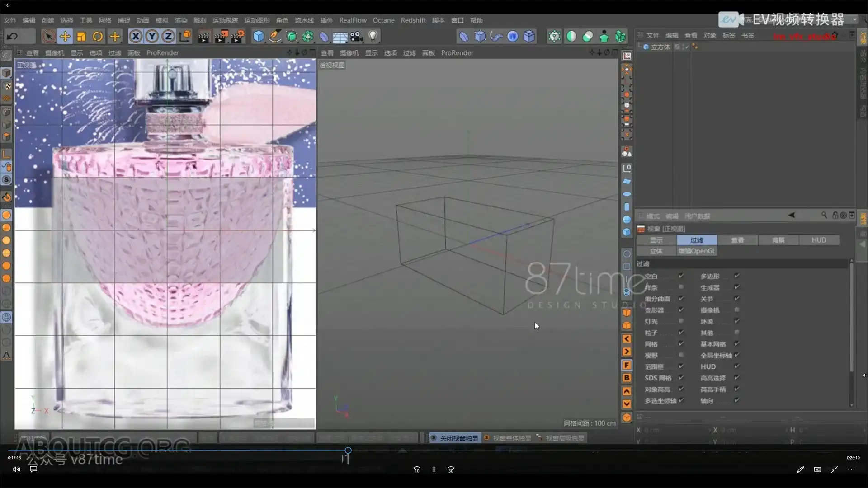Pause the video with the playback control
This screenshot has height=488, width=868.
tap(434, 469)
